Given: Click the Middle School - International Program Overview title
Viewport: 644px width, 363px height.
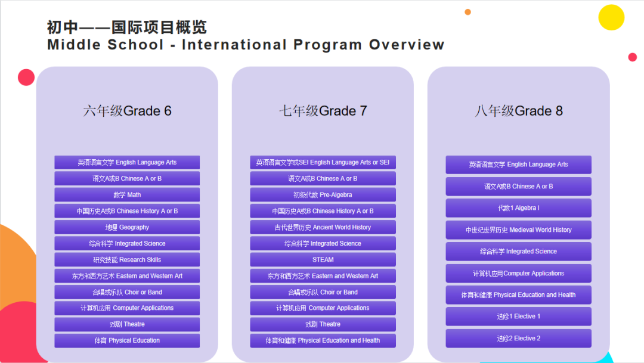Looking at the screenshot, I should coord(246,44).
